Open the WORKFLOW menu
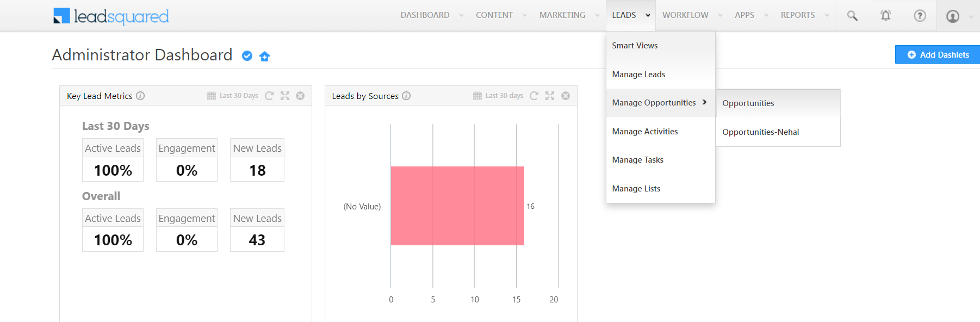The image size is (980, 322). (685, 15)
